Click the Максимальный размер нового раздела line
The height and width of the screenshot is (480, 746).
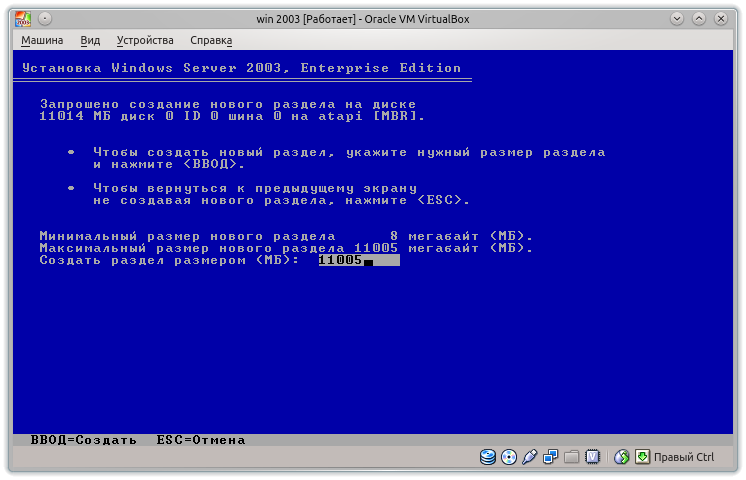(x=286, y=248)
